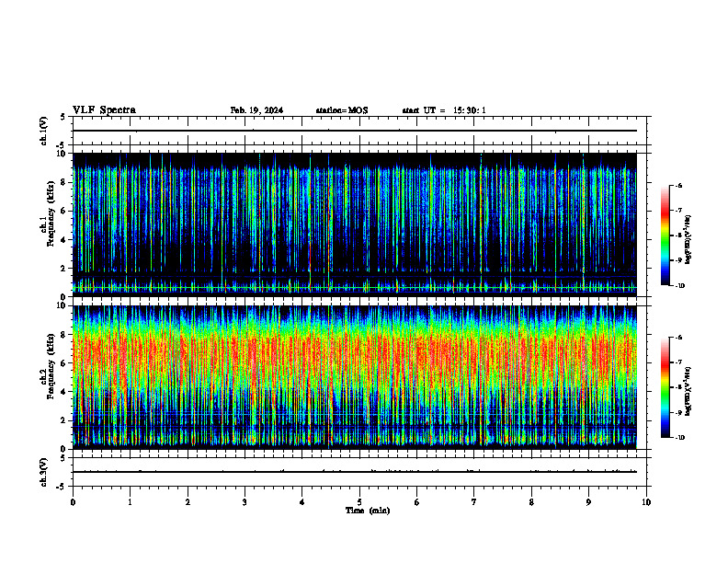
Task: Click ch.2 frequency axis "6" tick label
Action: [x=64, y=363]
